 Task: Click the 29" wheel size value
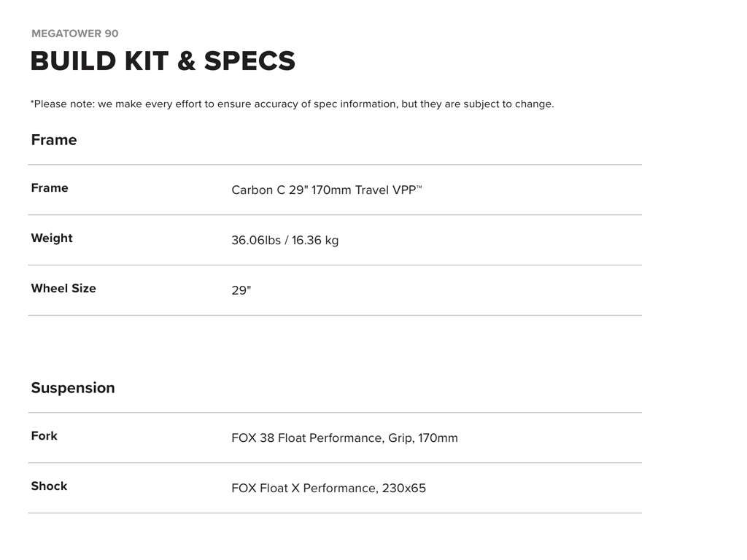241,290
